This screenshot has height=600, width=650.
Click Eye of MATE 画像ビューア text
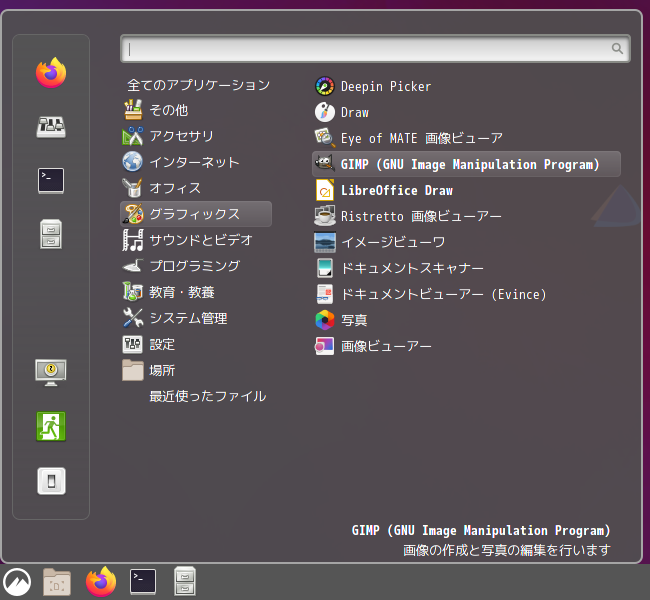coord(422,138)
